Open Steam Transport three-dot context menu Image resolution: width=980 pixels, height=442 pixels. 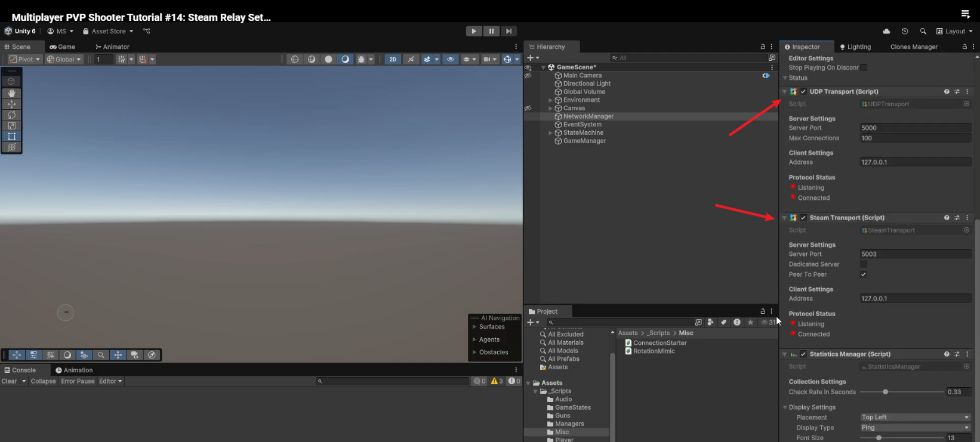pos(967,218)
